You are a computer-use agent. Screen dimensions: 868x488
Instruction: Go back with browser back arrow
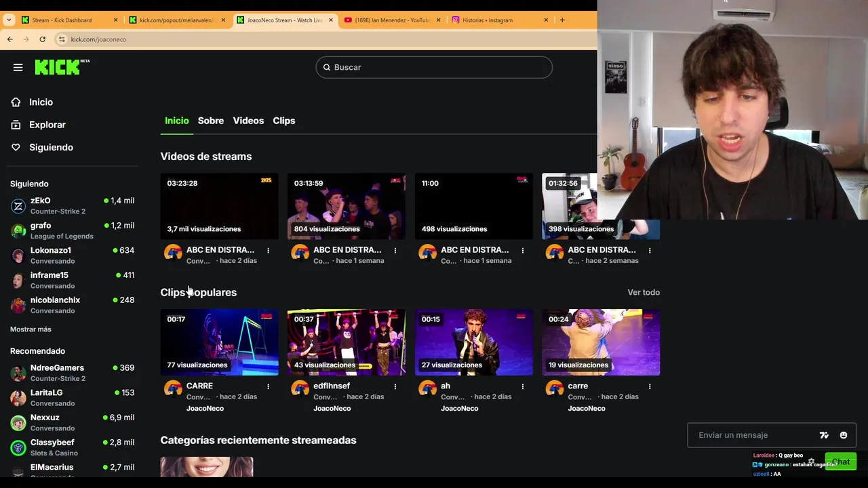10,39
